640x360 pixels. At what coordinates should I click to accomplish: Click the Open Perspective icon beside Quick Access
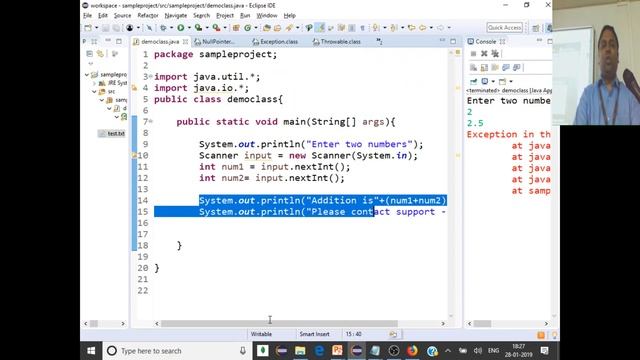pos(536,28)
